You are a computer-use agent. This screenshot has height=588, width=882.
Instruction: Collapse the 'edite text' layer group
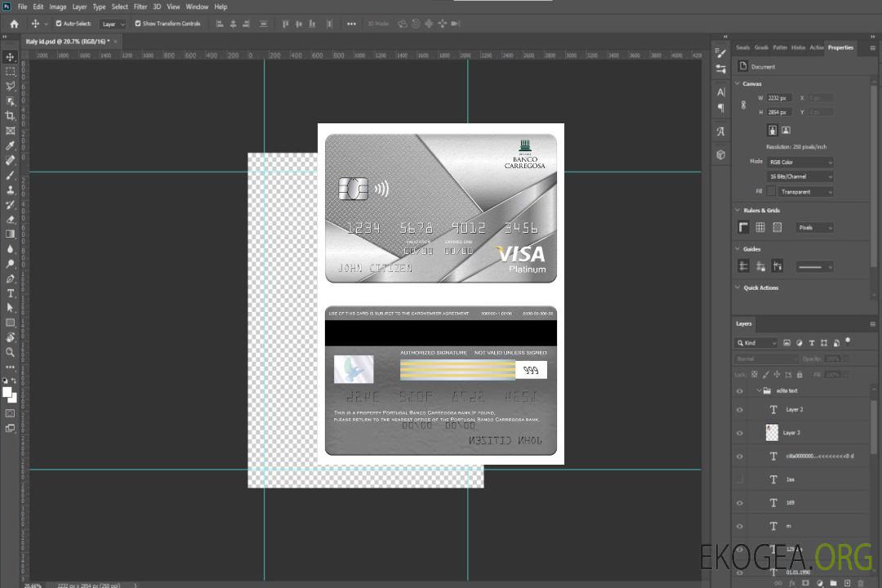click(x=759, y=390)
